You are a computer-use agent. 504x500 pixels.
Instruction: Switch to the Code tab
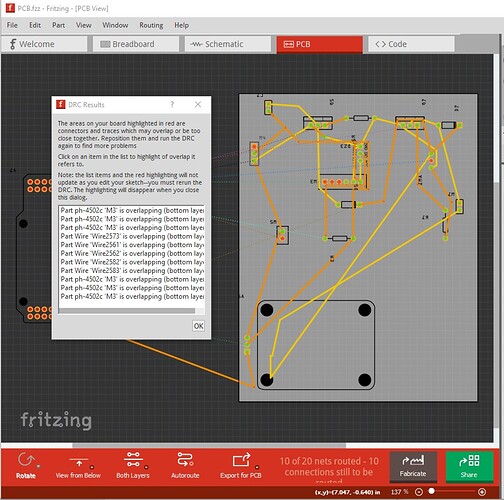coord(411,44)
